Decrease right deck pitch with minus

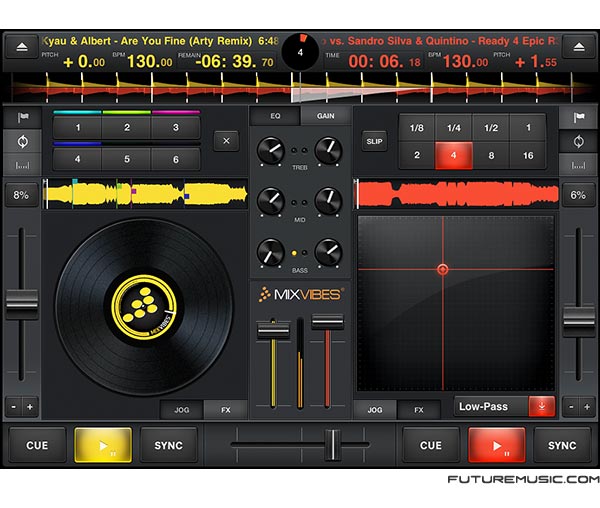pyautogui.click(x=571, y=407)
